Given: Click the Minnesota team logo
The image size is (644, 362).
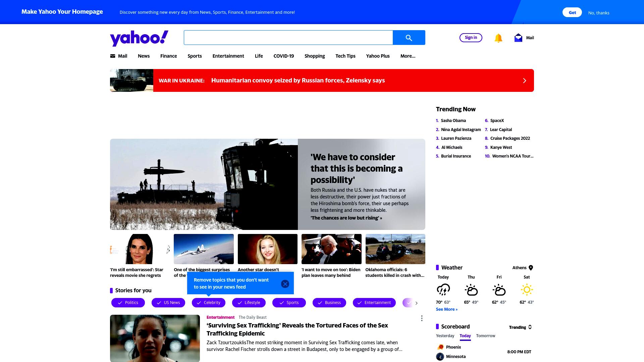Looking at the screenshot, I should coord(440,357).
